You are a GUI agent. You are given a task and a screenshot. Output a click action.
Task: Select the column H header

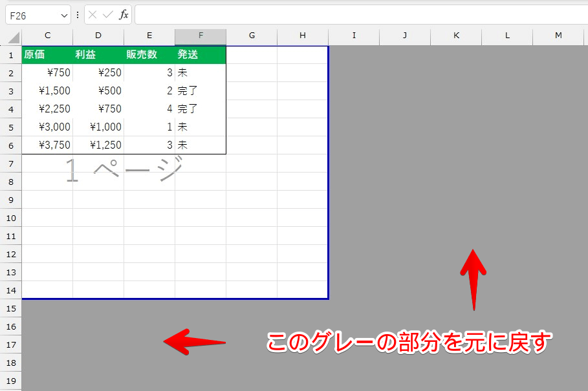(303, 36)
